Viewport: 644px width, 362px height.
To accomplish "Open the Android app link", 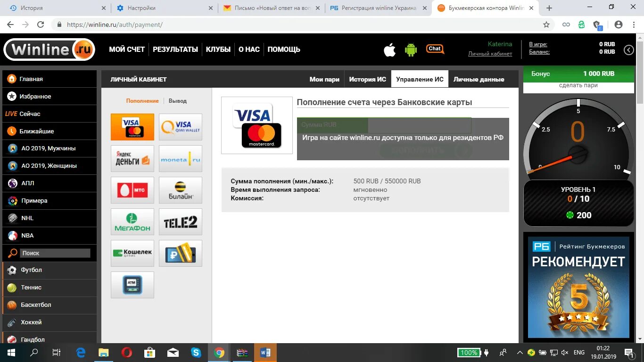I will point(411,49).
